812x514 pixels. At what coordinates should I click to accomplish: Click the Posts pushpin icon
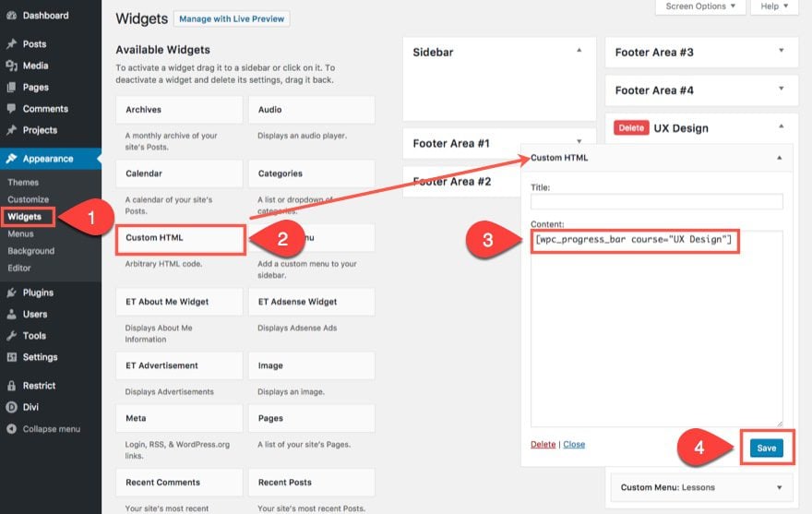tap(11, 44)
